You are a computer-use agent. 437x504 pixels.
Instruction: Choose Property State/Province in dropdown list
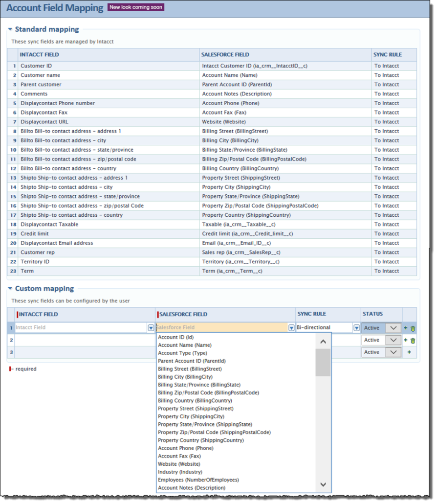(x=205, y=424)
